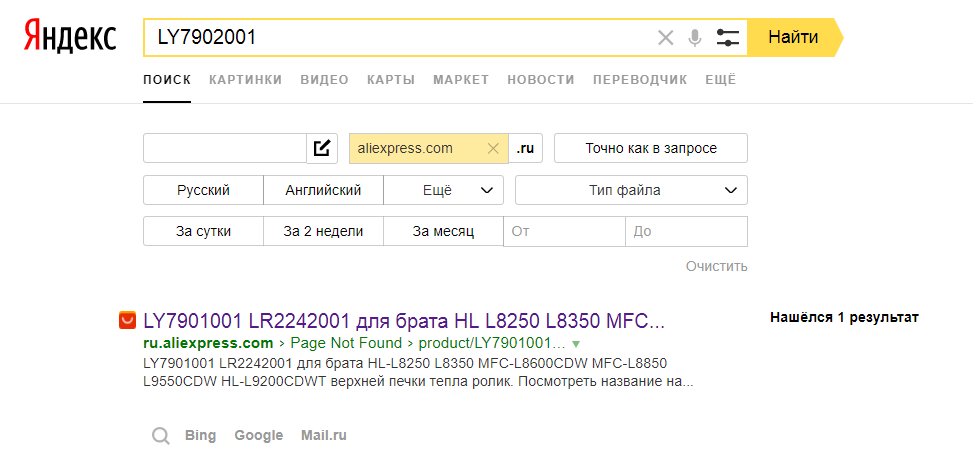This screenshot has width=973, height=471.
Task: Switch to the Картинки tab
Action: (245, 80)
